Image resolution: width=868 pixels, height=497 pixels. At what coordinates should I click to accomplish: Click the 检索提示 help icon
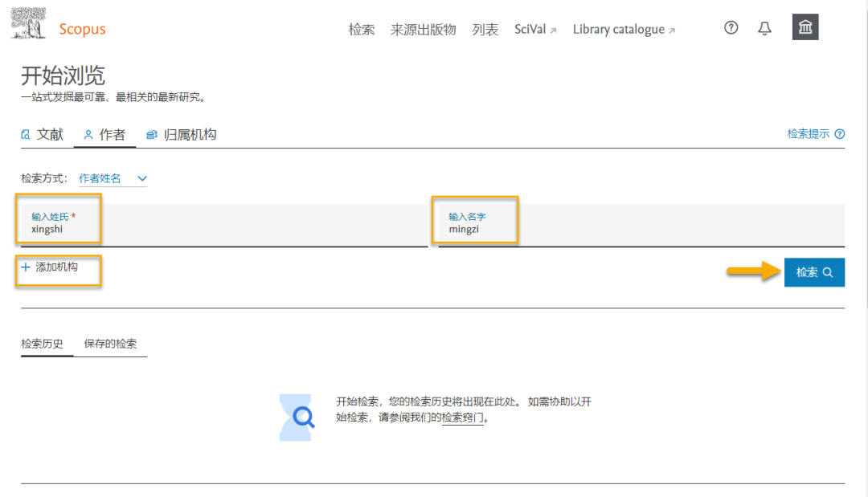[839, 133]
